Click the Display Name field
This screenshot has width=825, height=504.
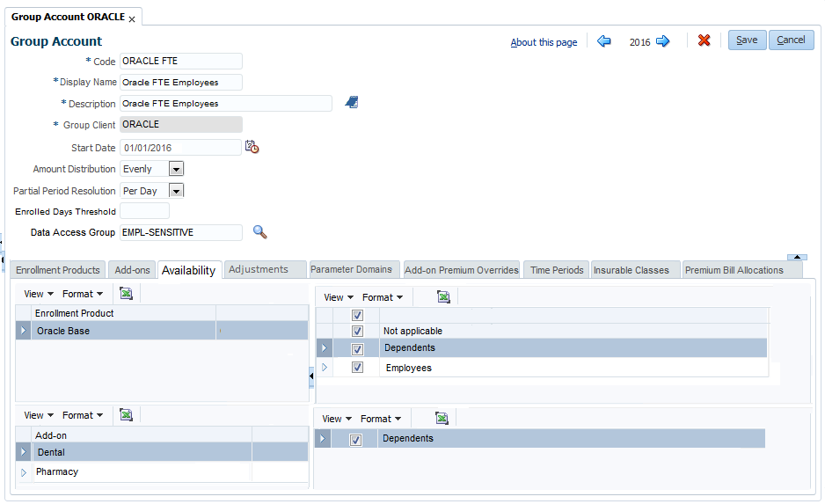(x=181, y=82)
